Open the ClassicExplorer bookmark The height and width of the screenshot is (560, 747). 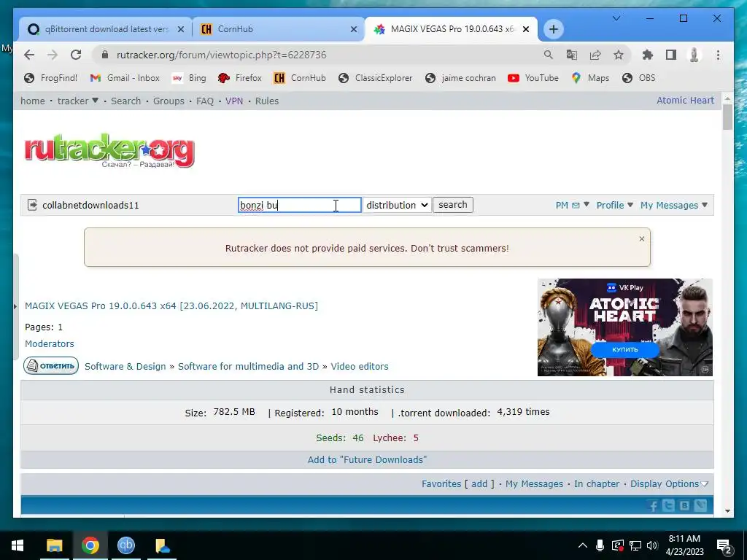(x=376, y=77)
